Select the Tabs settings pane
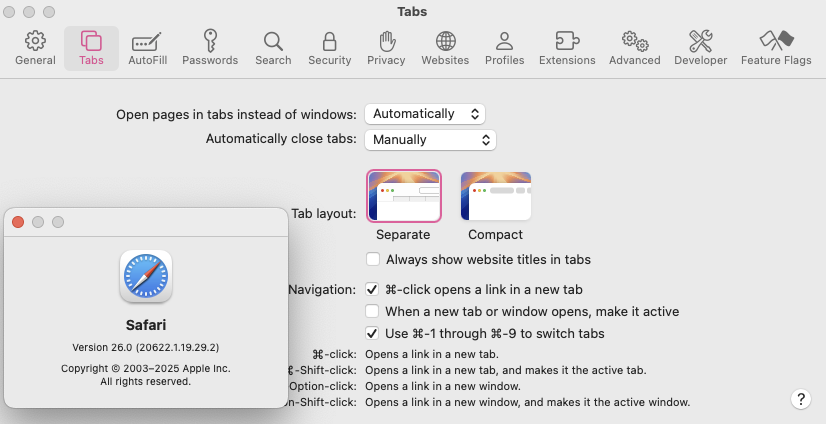This screenshot has width=826, height=424. click(x=91, y=48)
